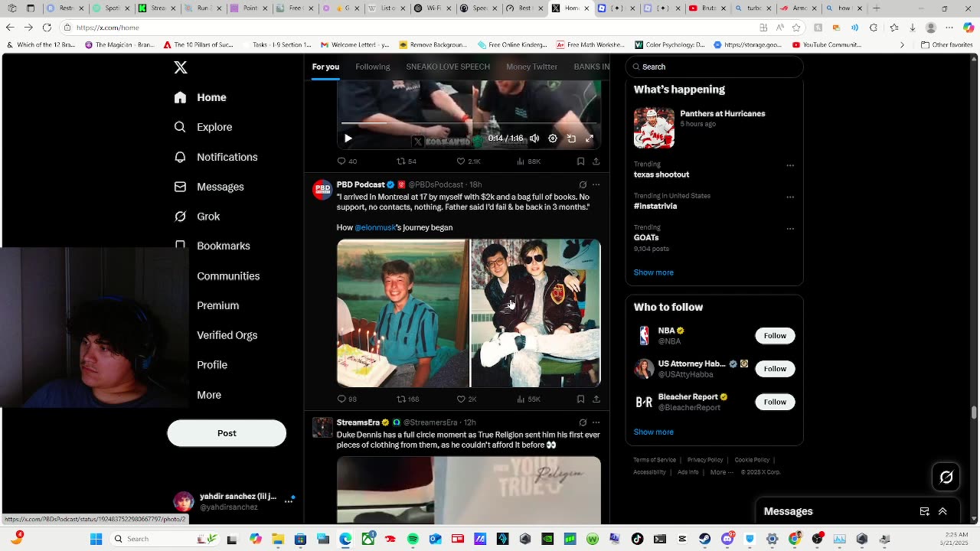Expand the More menu in sidebar
Image resolution: width=980 pixels, height=551 pixels.
pos(209,395)
